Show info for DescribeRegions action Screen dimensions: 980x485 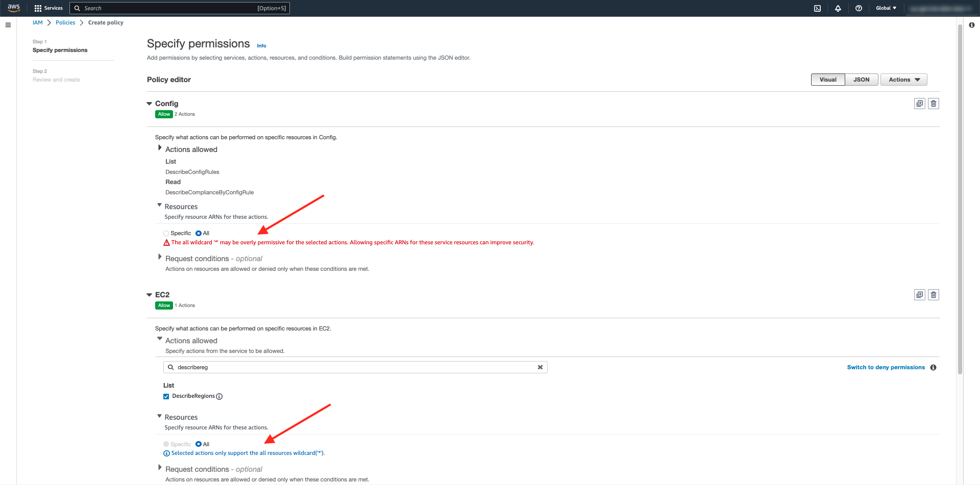click(x=219, y=396)
